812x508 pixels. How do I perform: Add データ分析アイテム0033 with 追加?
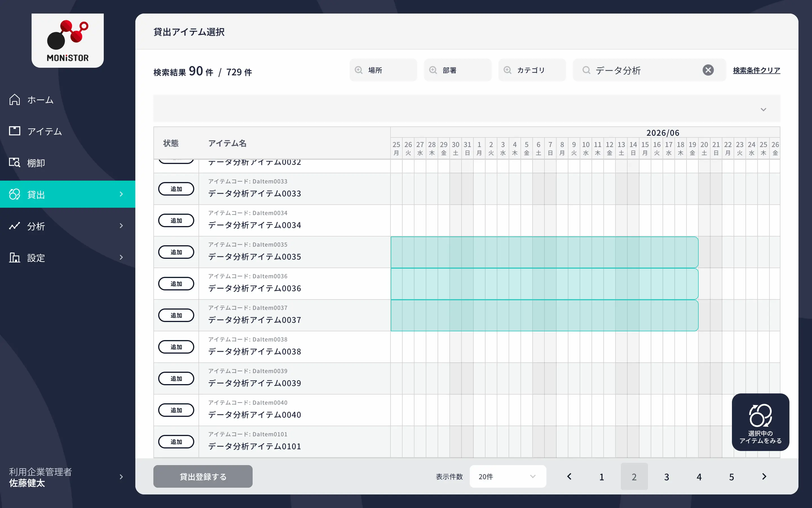(x=176, y=189)
